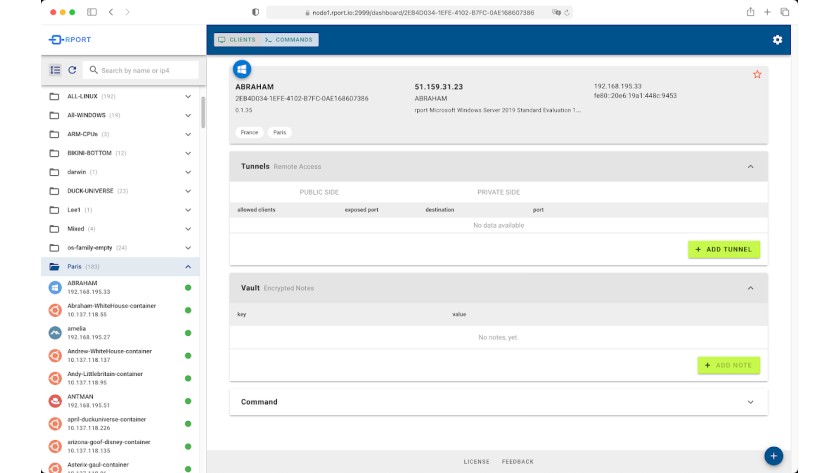Mark ABRAHAM as favorite with star
The width and height of the screenshot is (840, 473).
[757, 74]
